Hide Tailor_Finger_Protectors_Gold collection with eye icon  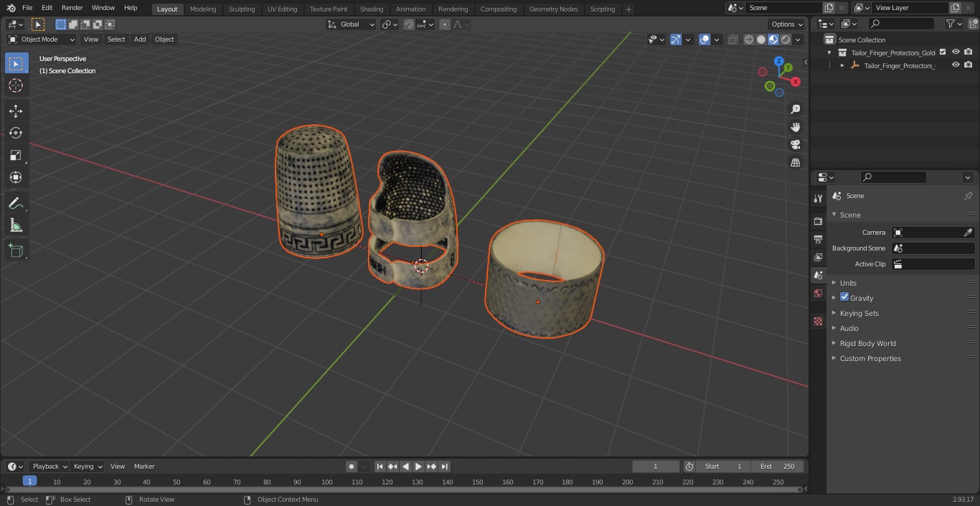coord(956,52)
